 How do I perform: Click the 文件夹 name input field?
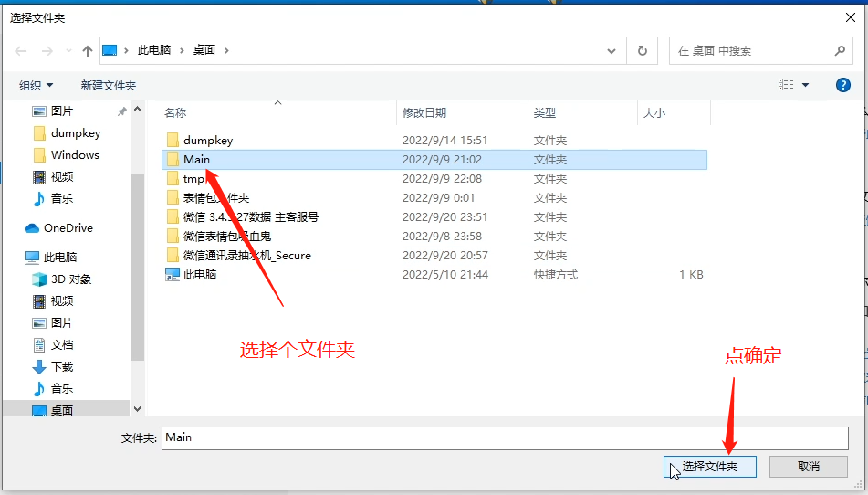click(x=504, y=437)
